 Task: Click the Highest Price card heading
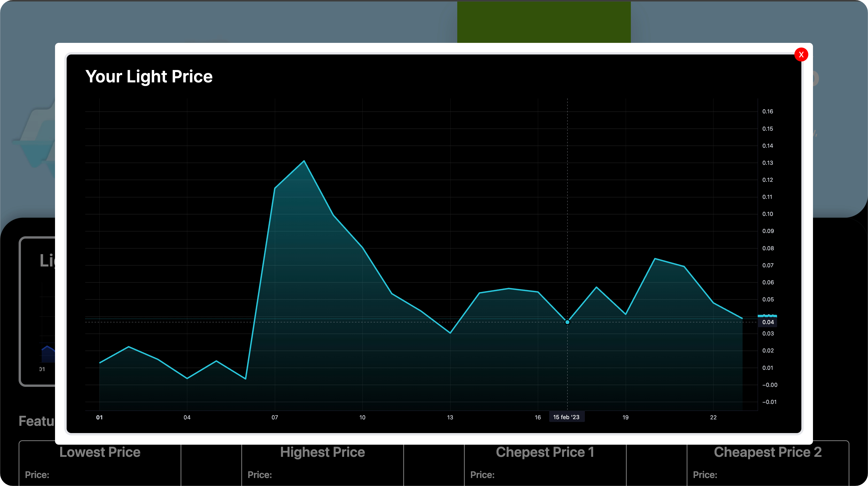[322, 452]
